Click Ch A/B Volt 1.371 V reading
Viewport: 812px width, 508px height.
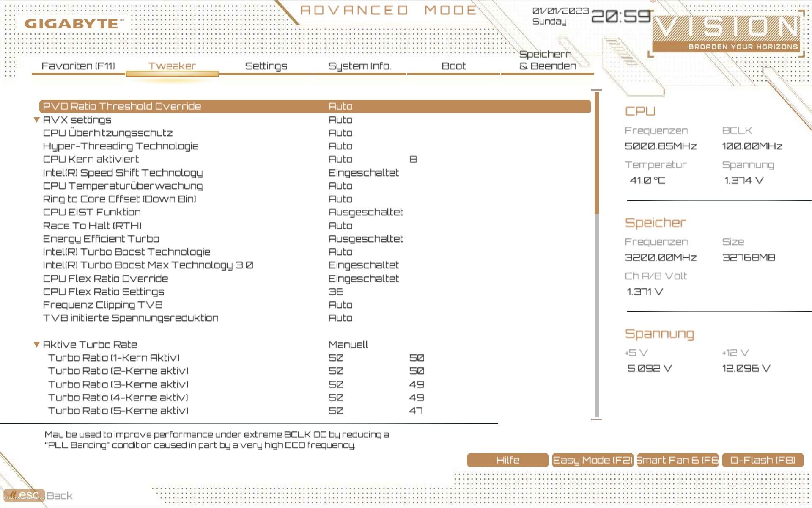click(645, 292)
